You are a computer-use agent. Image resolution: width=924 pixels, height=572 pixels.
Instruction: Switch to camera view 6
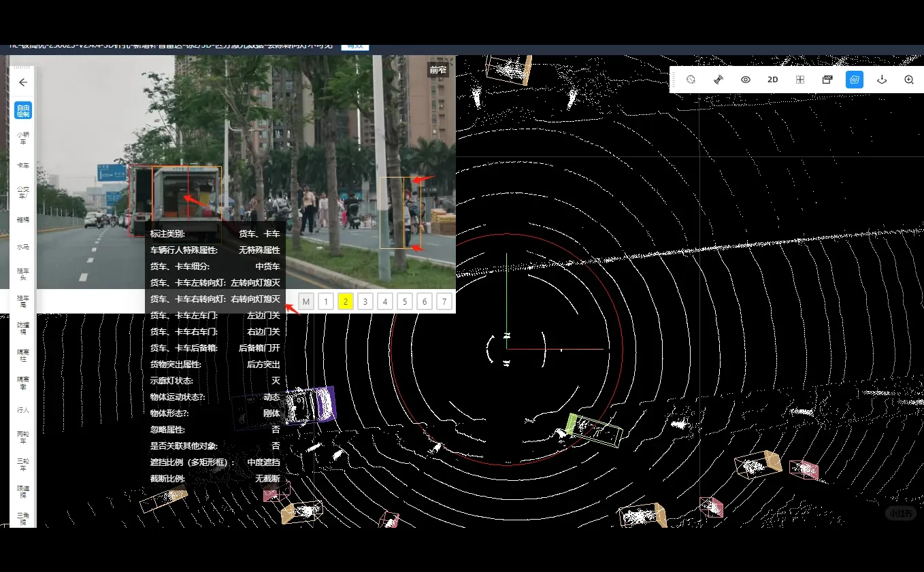425,301
